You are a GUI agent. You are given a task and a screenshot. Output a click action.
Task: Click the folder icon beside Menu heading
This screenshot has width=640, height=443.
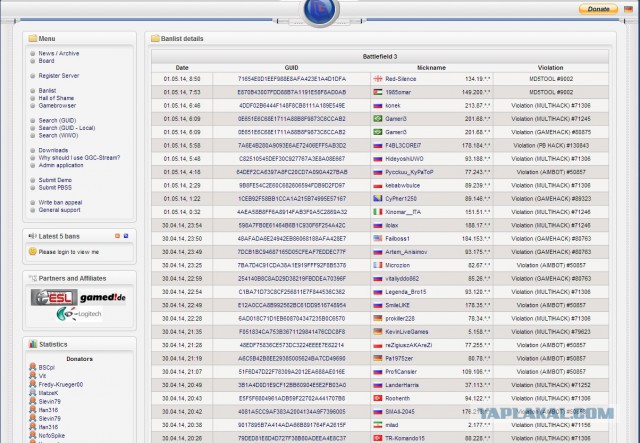pos(33,38)
